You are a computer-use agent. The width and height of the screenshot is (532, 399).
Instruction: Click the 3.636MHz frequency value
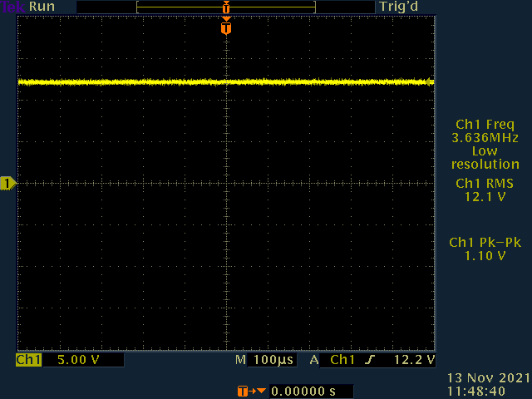485,138
